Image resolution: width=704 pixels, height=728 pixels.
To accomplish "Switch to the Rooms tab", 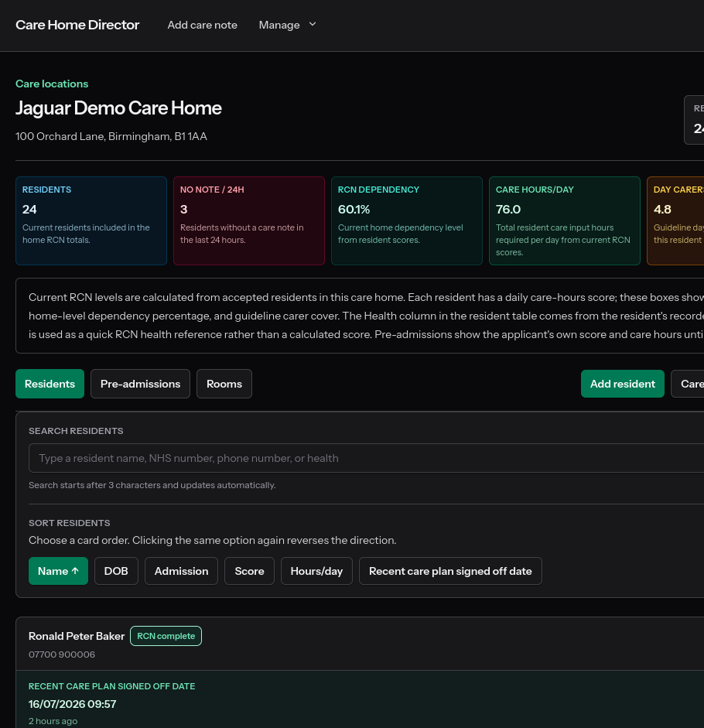I will tap(224, 384).
